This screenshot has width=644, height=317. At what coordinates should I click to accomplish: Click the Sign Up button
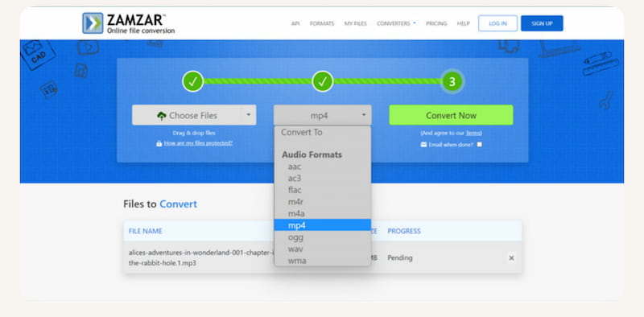click(542, 23)
